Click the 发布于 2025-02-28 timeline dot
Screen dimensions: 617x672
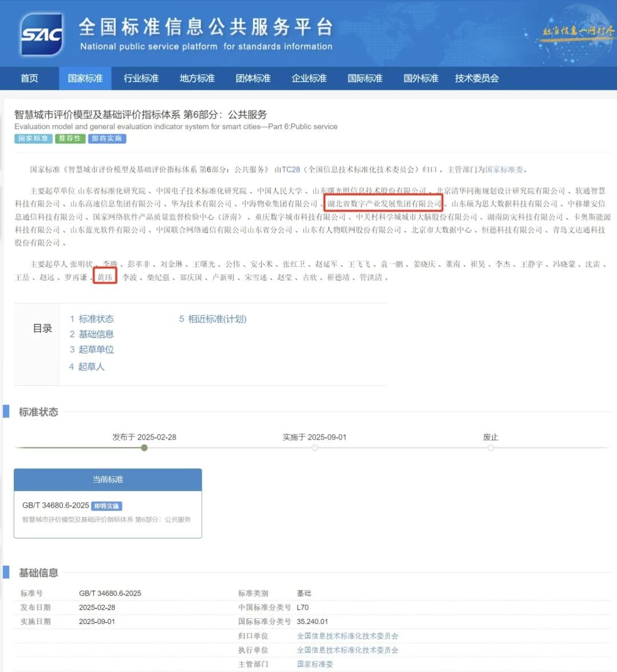(x=145, y=448)
